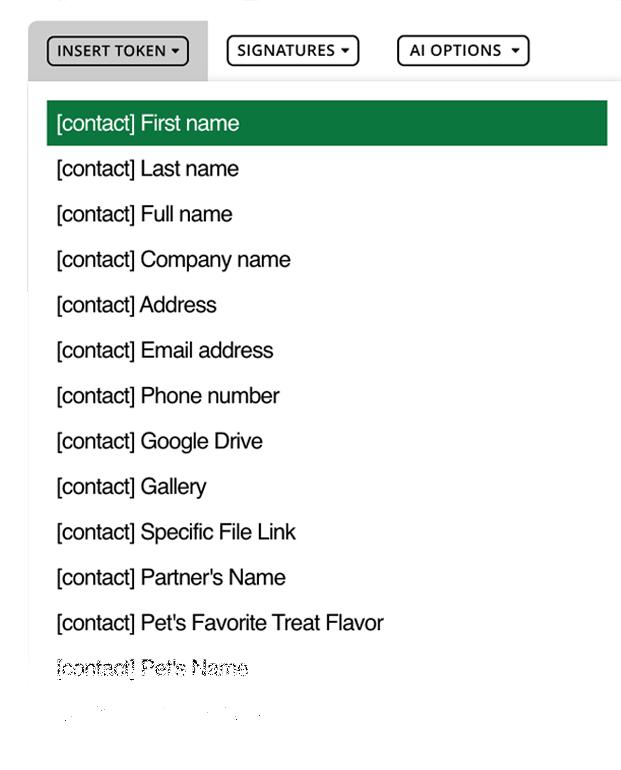Choose the contact Phone number token
The image size is (621, 770).
tap(168, 396)
